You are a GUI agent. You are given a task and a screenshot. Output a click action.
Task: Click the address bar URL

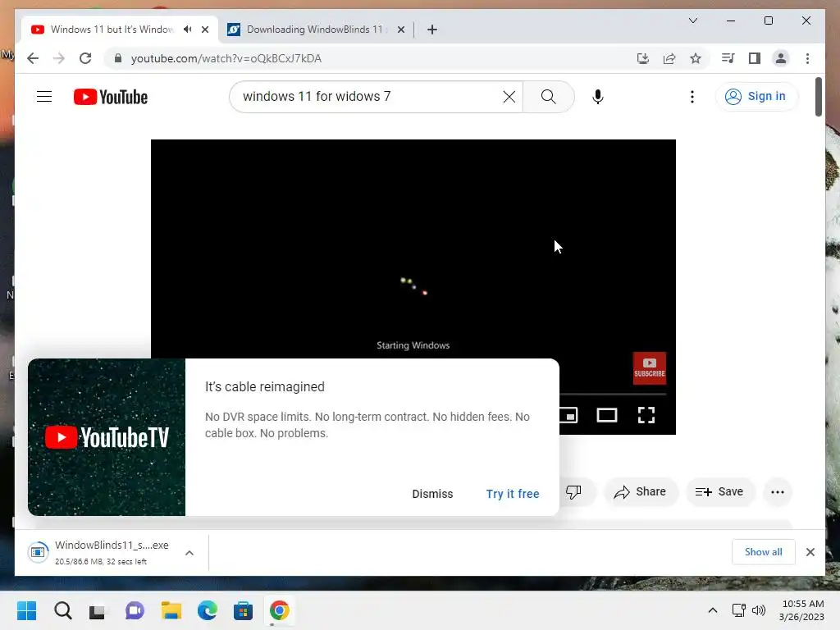coord(226,58)
